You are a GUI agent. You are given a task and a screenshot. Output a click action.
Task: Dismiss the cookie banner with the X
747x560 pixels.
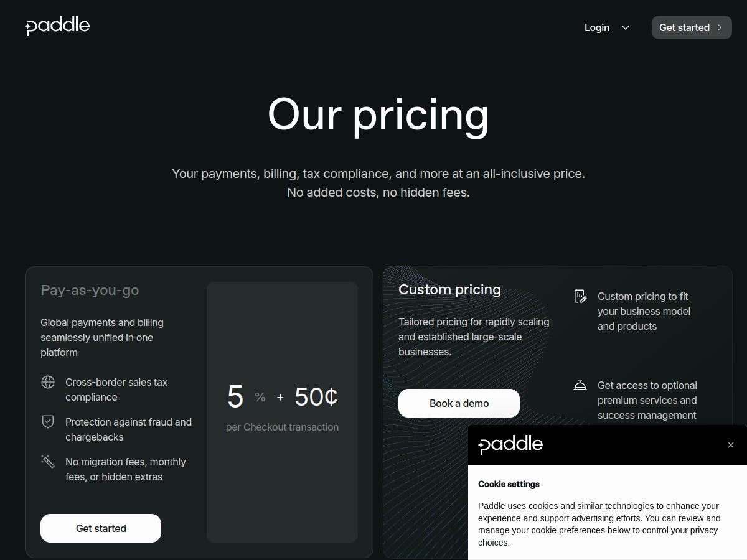tap(730, 445)
